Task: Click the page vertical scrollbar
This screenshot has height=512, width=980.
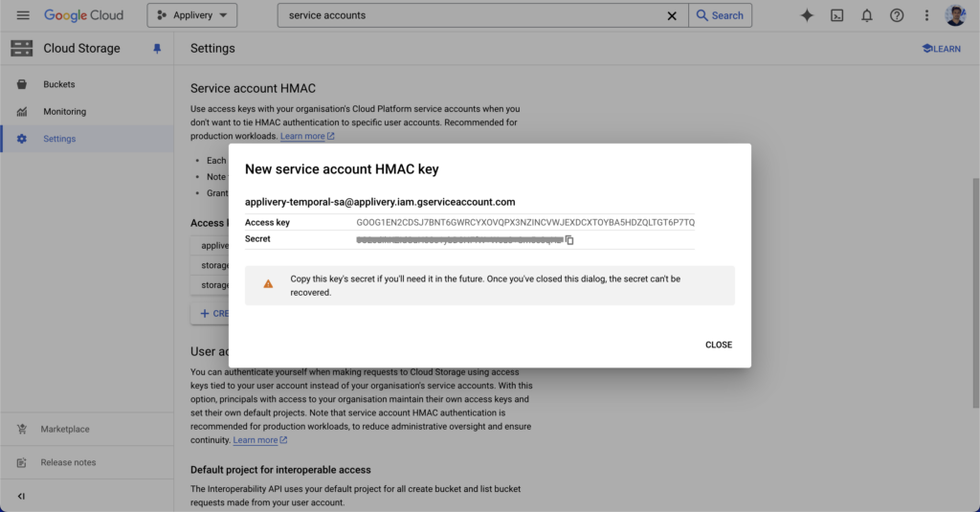Action: click(x=975, y=293)
